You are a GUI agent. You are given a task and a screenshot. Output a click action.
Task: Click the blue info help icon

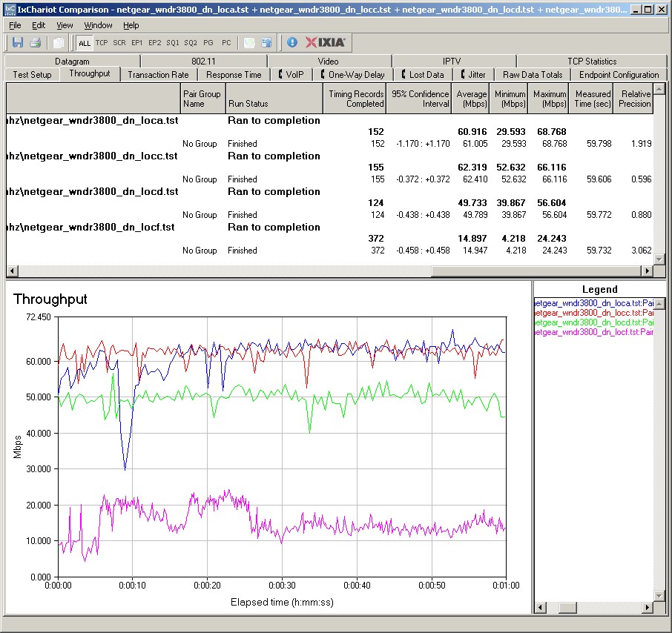(x=292, y=42)
